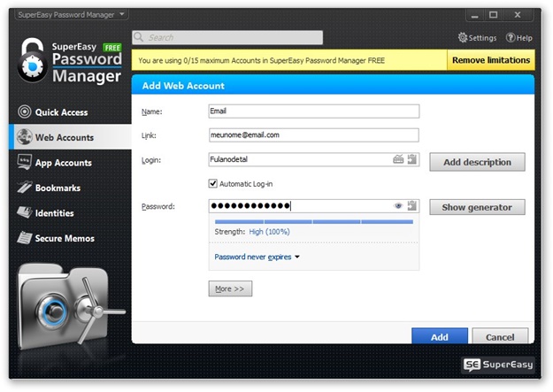Select Web Accounts in sidebar
This screenshot has width=553, height=392.
[70, 137]
